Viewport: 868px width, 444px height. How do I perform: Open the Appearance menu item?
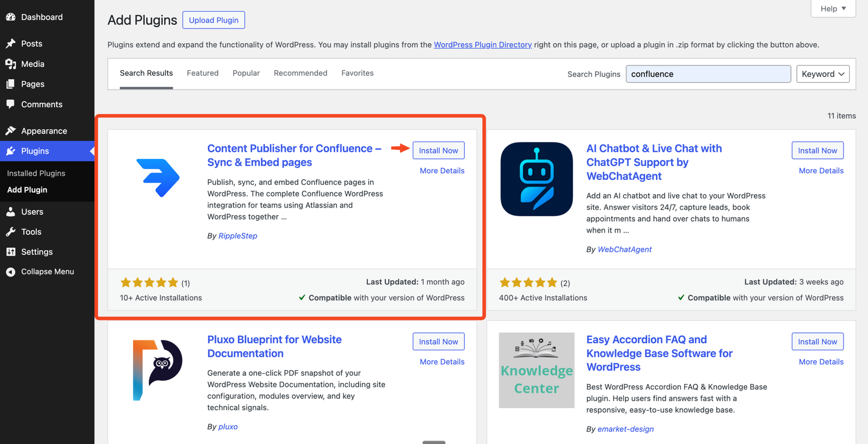coord(47,131)
